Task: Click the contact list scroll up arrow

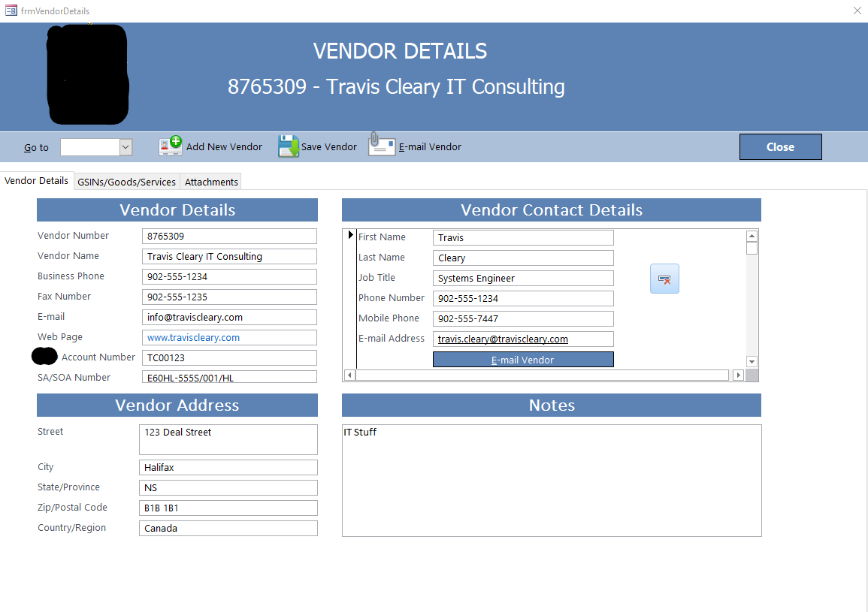Action: (752, 236)
